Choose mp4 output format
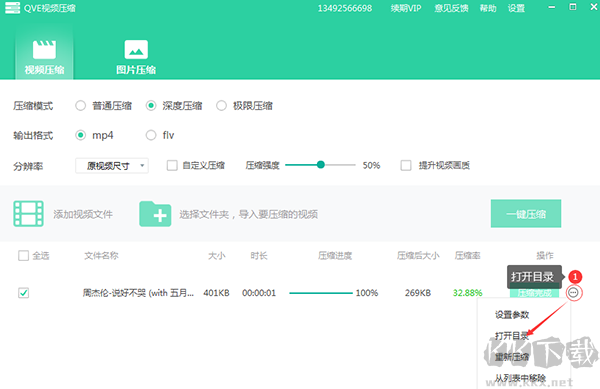Viewport: 600px width, 389px height. point(80,135)
